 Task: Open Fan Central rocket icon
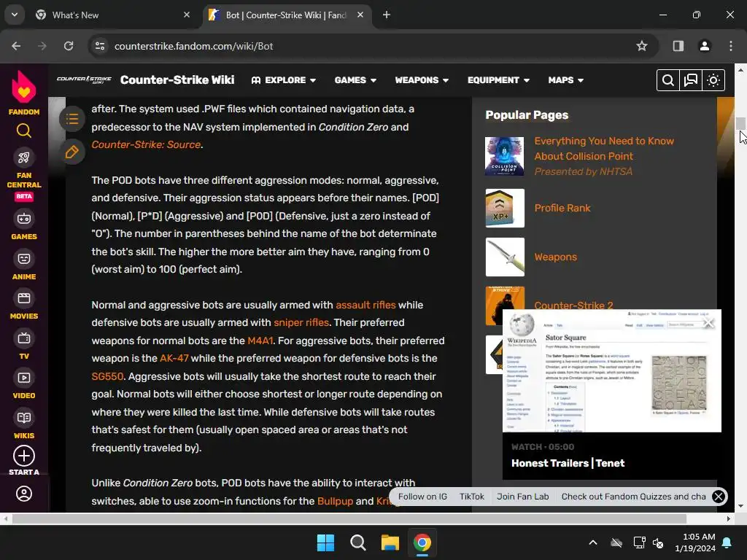click(x=24, y=157)
